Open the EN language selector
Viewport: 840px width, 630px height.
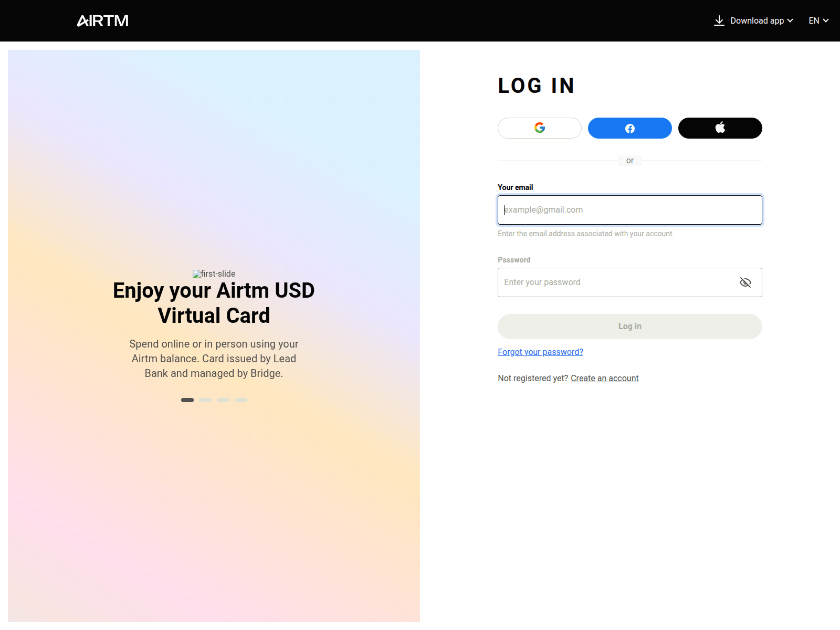[x=818, y=21]
